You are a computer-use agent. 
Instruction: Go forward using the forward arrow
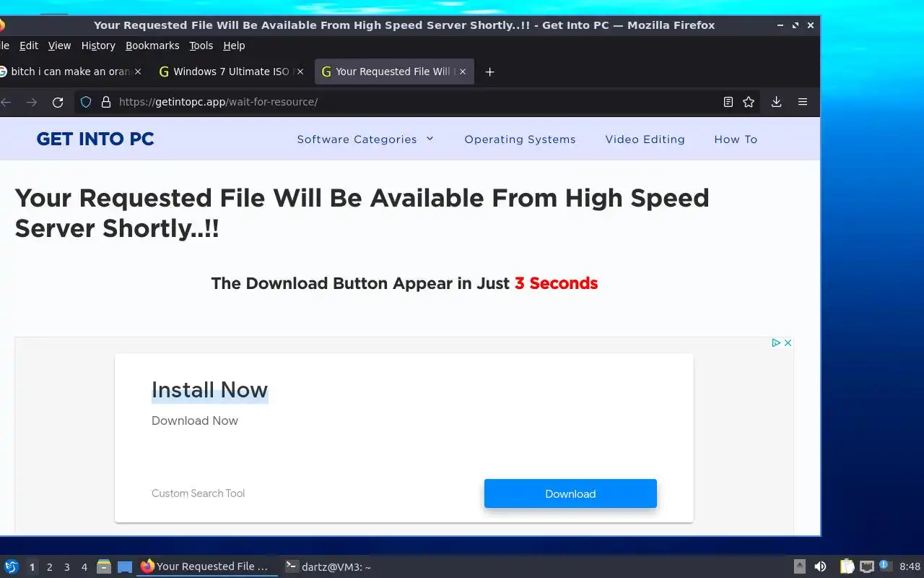31,102
